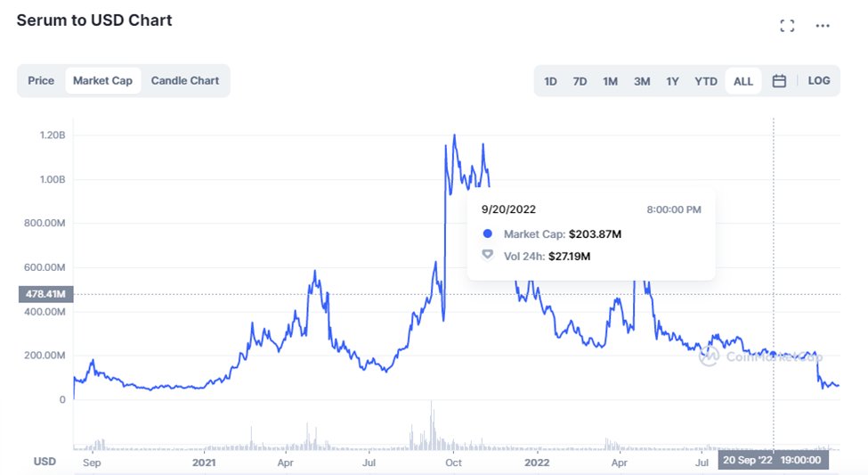Click the Market Cap $203.87M tooltip value
868x475 pixels.
595,233
